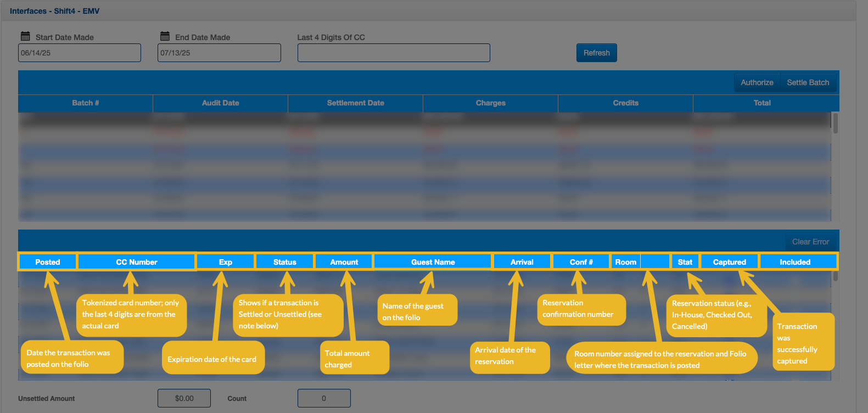
Task: Sort transactions by Guest Name header
Action: 433,262
